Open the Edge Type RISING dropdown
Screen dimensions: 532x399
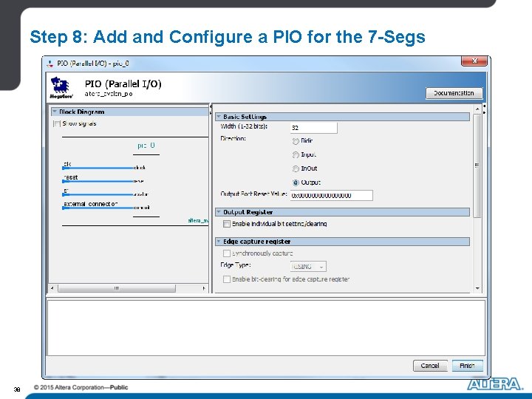pyautogui.click(x=308, y=267)
